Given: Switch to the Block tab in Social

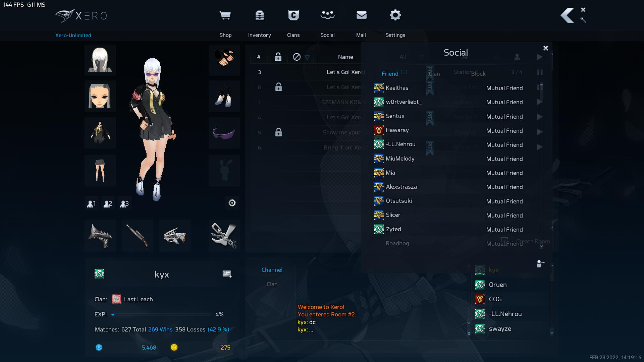Looking at the screenshot, I should 478,74.
